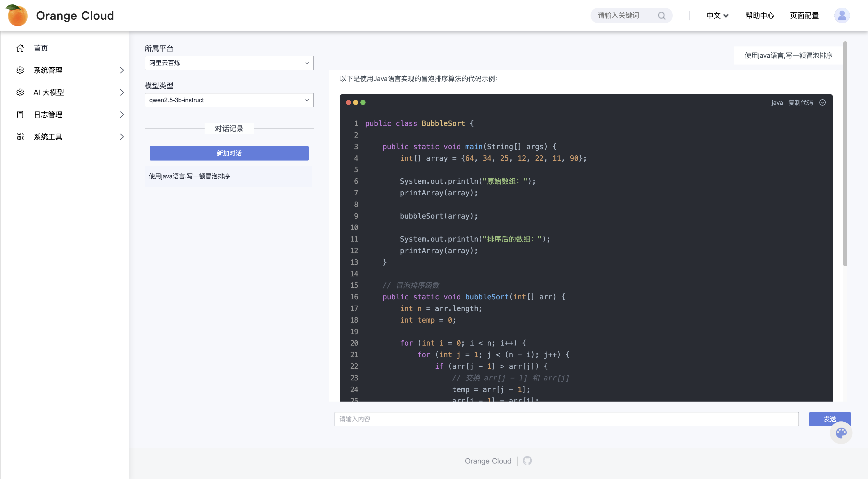Open 帮助中心 in the top bar
This screenshot has height=479, width=868.
pos(760,15)
